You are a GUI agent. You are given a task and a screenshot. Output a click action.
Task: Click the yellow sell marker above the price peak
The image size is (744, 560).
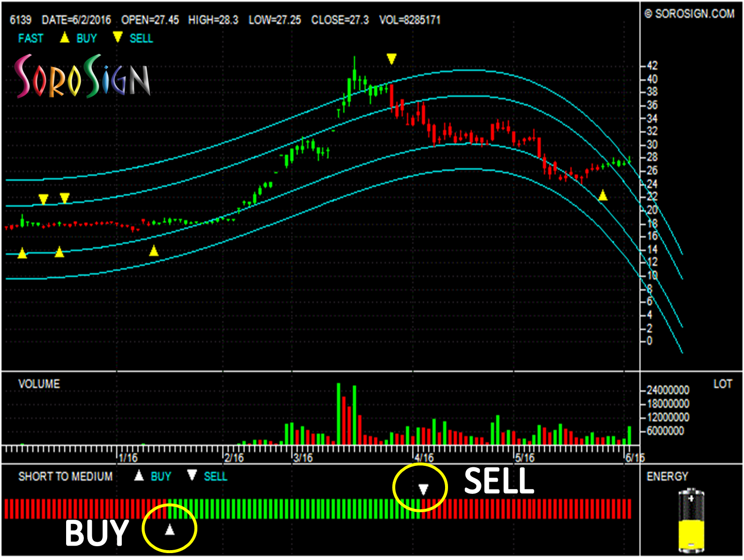pos(391,59)
